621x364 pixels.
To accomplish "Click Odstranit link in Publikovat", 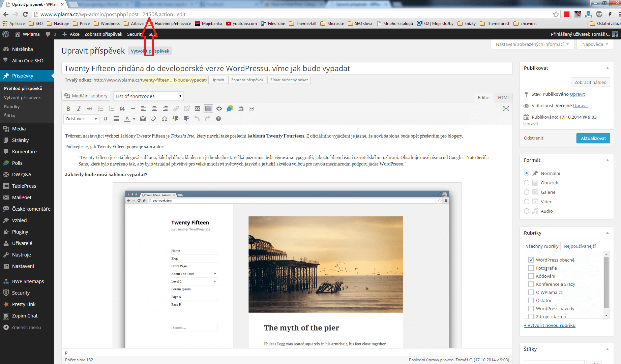I will pos(533,138).
